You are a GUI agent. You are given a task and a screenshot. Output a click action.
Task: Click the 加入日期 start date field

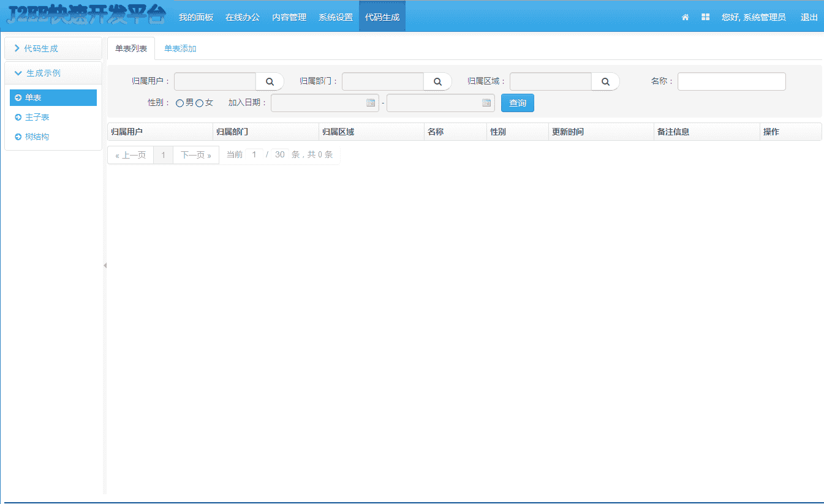pos(325,103)
